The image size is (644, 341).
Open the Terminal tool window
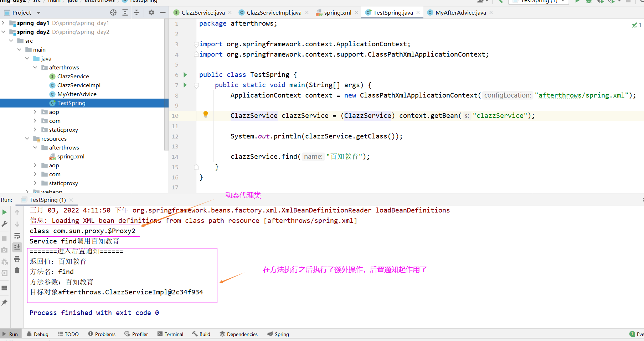pyautogui.click(x=170, y=334)
